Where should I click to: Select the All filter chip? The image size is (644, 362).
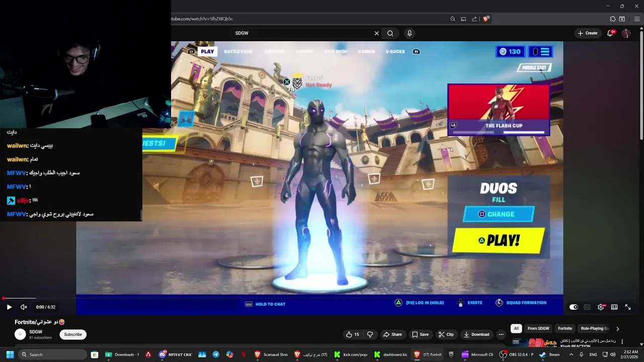pos(516,328)
